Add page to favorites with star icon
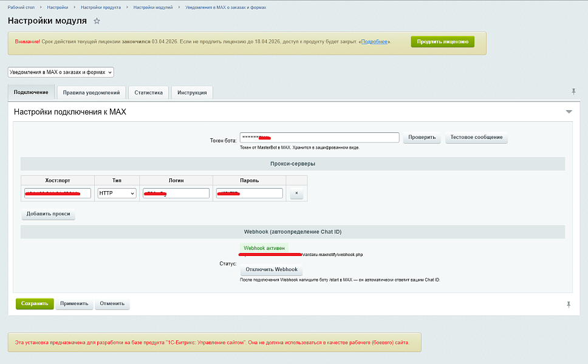The height and width of the screenshot is (364, 588). point(97,21)
